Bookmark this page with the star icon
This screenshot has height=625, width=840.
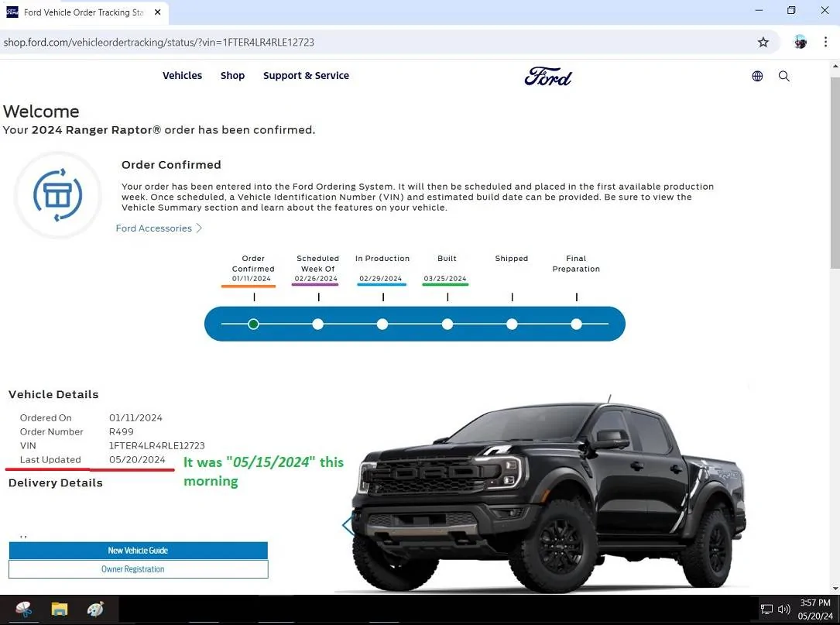pos(763,43)
